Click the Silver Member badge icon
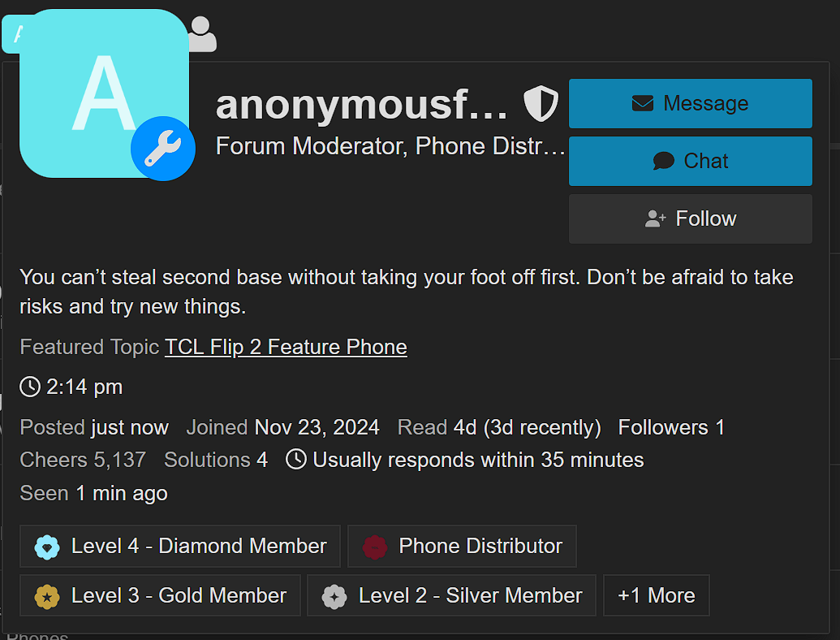Screen dimensions: 840x640 (x=334, y=597)
